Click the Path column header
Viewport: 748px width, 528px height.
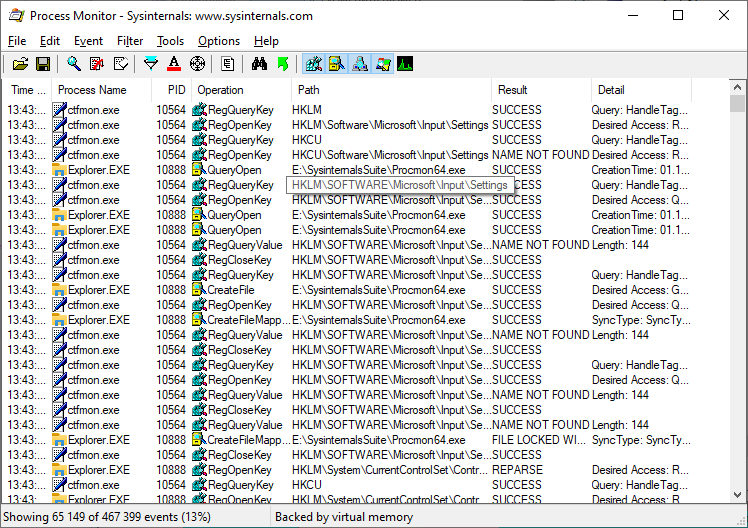pos(391,90)
